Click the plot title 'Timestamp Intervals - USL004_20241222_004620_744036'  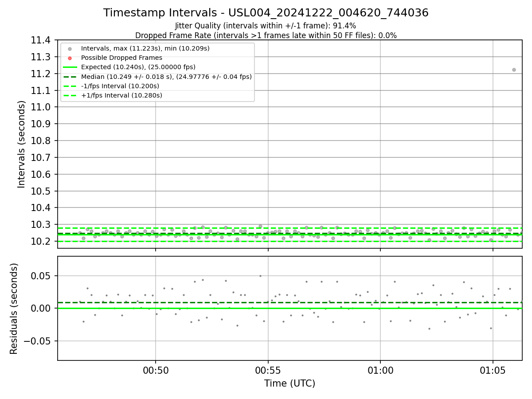click(x=266, y=13)
